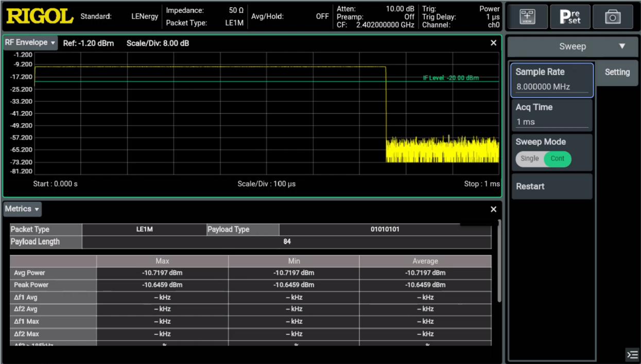
Task: Click the IF Level -20.00 dBm marker
Action: point(451,78)
